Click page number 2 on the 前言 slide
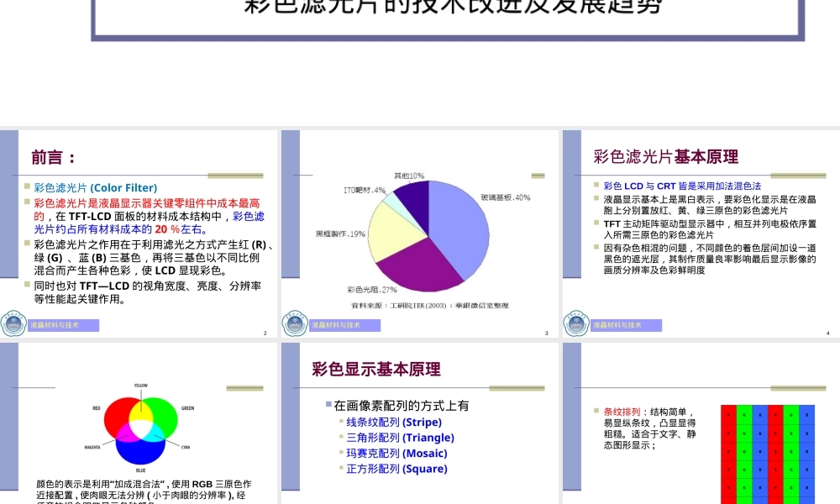The height and width of the screenshot is (504, 840). point(265,333)
